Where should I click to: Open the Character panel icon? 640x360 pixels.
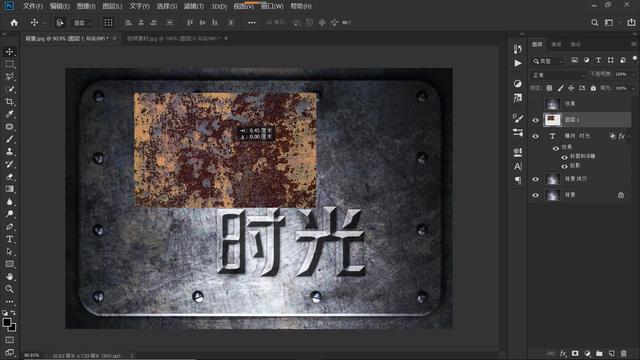click(x=518, y=166)
